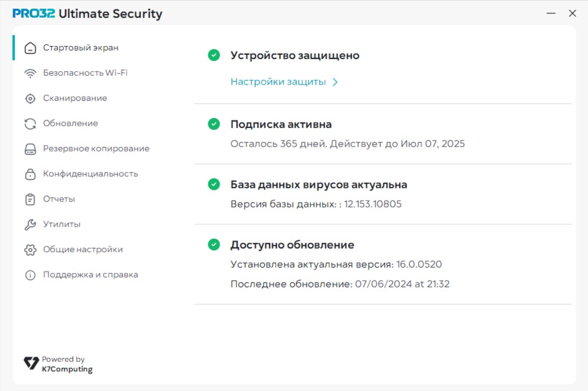Screen dimensions: 588x391
Task: Open backup via the Резервное копирование drive icon
Action: click(30, 149)
